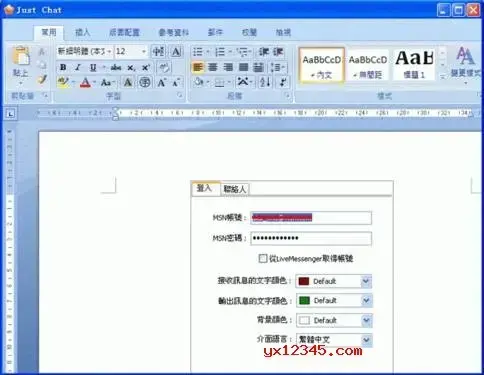Expand the styles gallery more arrow
484x375 pixels.
[x=442, y=76]
